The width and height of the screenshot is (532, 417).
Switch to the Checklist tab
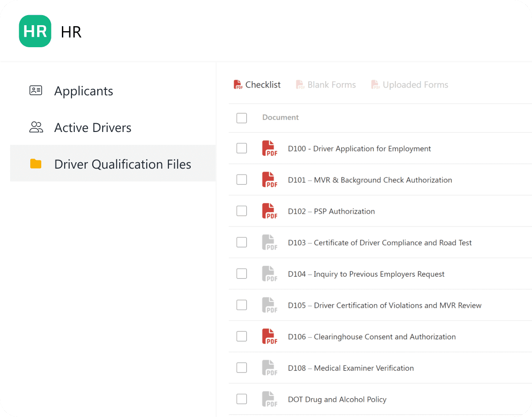(x=257, y=84)
